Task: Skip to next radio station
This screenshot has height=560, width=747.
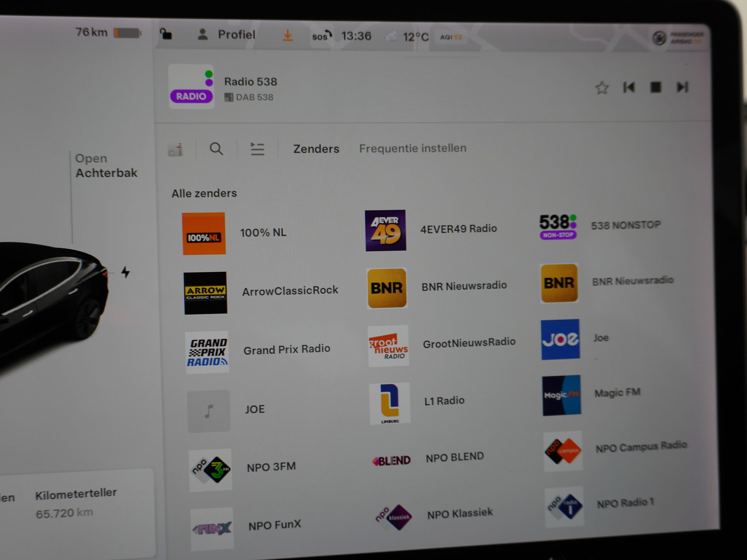Action: [682, 87]
